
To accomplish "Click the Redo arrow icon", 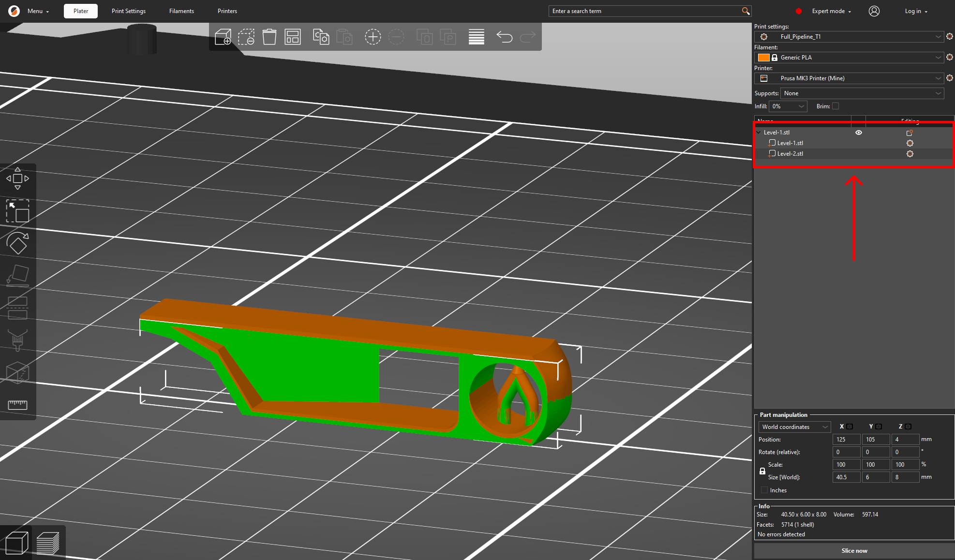I will tap(528, 37).
